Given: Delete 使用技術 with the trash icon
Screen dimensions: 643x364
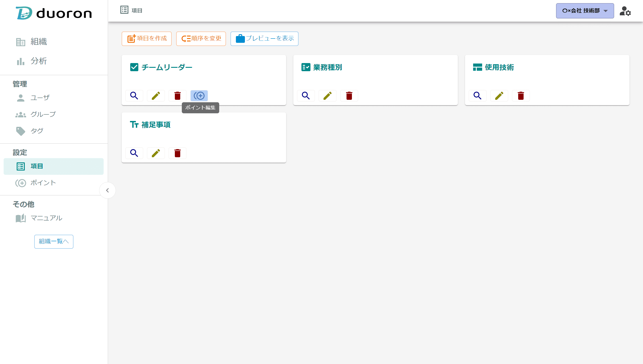Looking at the screenshot, I should (521, 96).
